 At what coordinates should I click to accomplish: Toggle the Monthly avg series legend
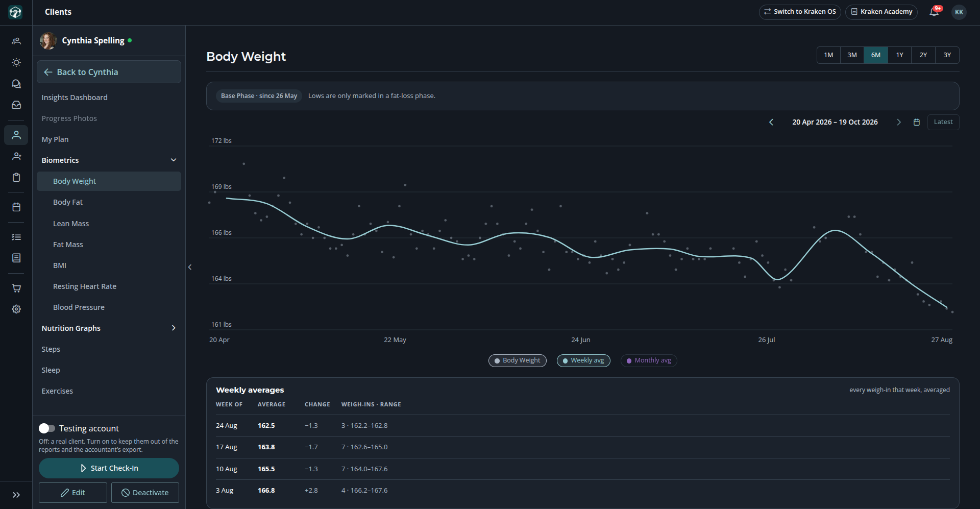(649, 360)
